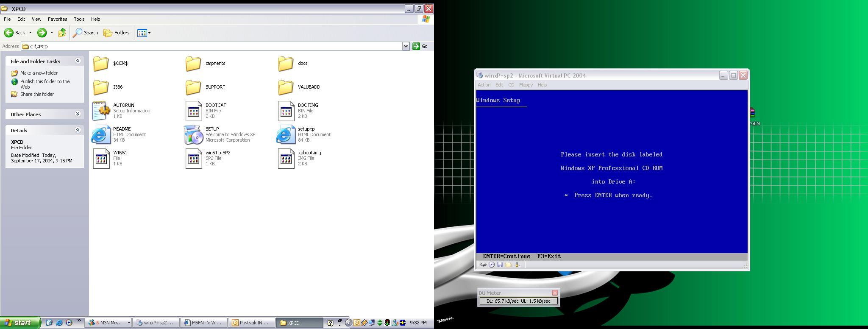The width and height of the screenshot is (868, 329).
Task: Expand the Other Places panel
Action: [x=78, y=114]
